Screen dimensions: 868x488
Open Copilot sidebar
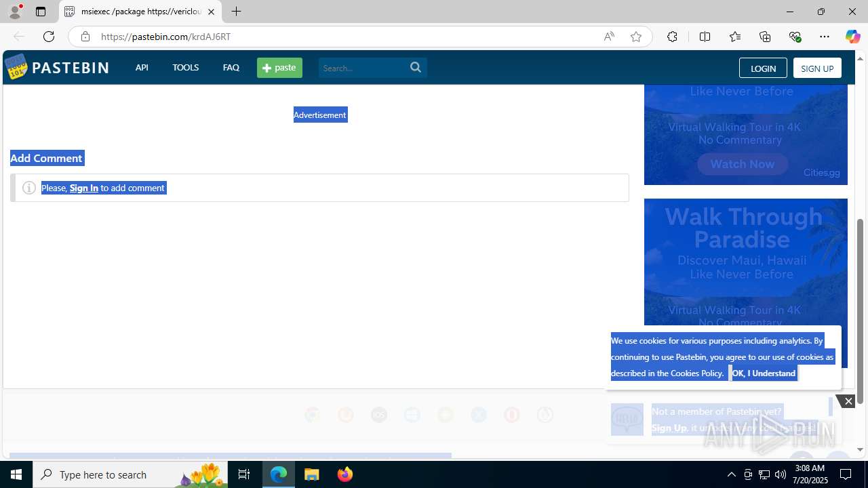[852, 37]
